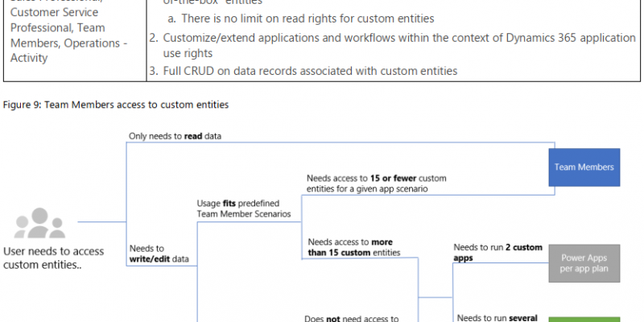Click 'Operations - Activity' text in left cell

coord(68,51)
